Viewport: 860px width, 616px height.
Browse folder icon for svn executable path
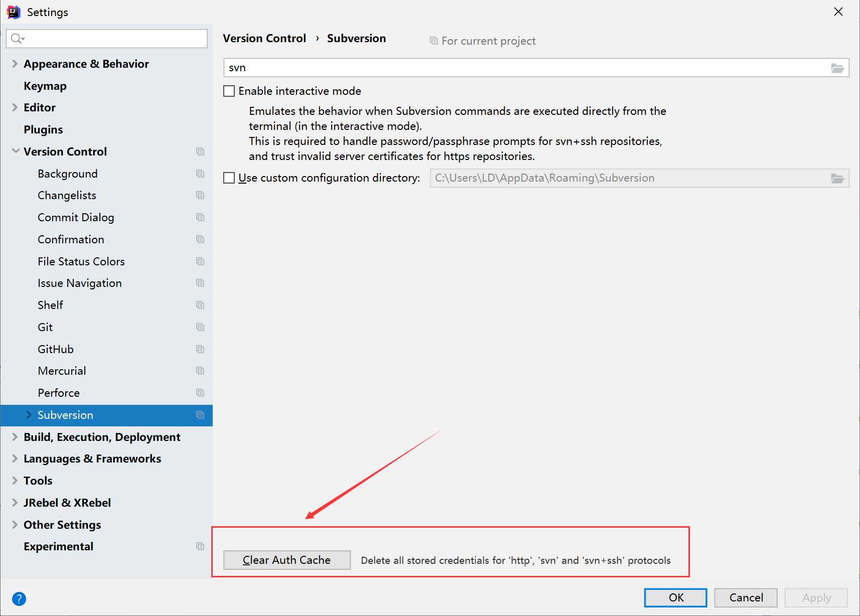(x=837, y=68)
